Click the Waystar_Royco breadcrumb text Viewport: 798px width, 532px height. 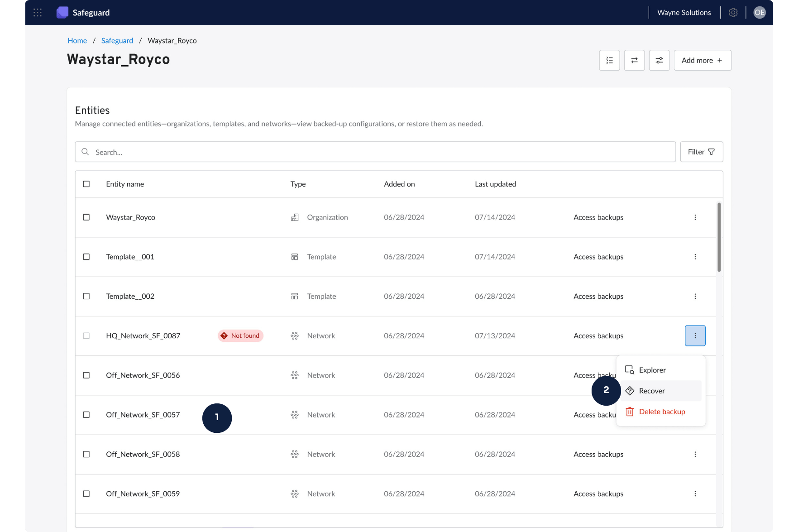(x=172, y=40)
